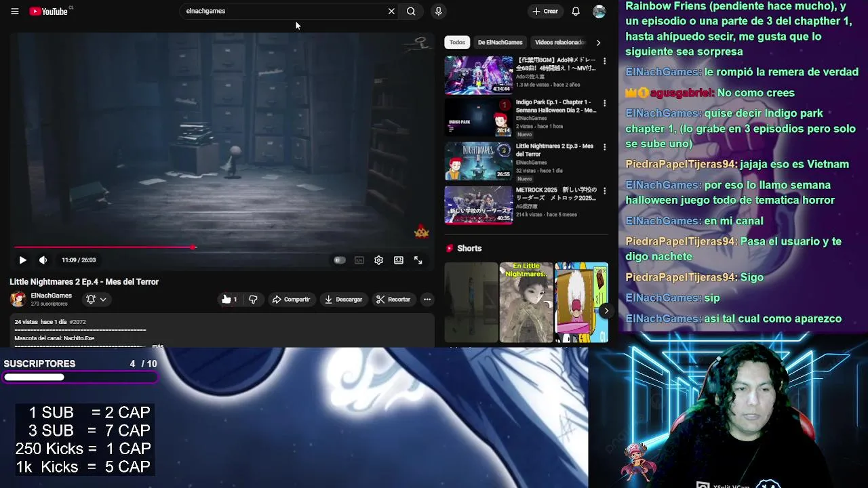The width and height of the screenshot is (868, 488).
Task: Dislike the video with thumbs down
Action: click(253, 300)
